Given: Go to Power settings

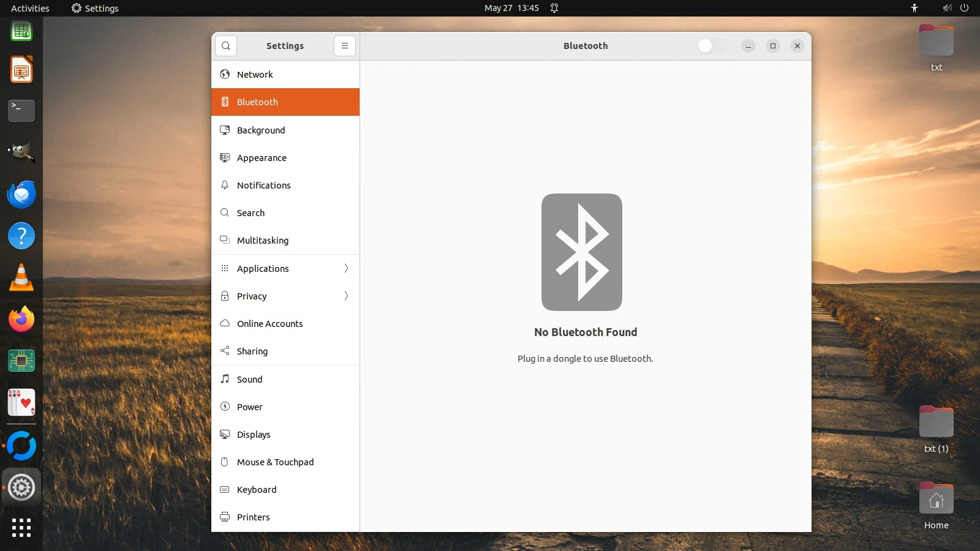Looking at the screenshot, I should (250, 407).
